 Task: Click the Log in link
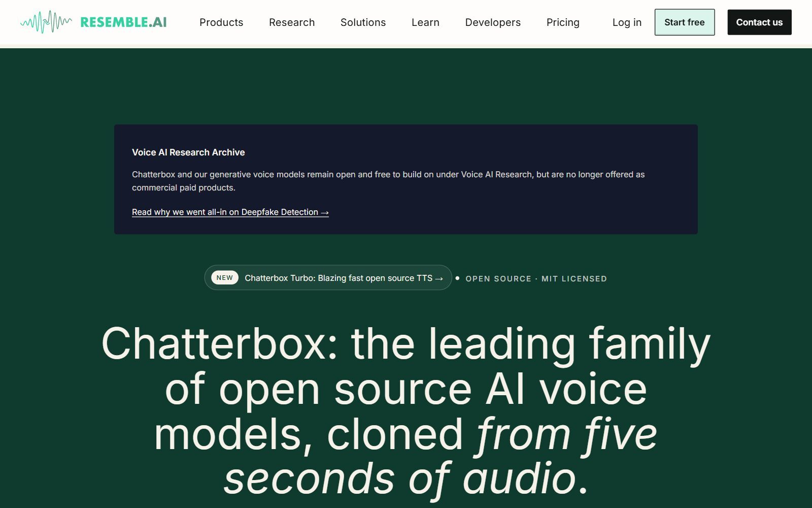[x=627, y=22]
